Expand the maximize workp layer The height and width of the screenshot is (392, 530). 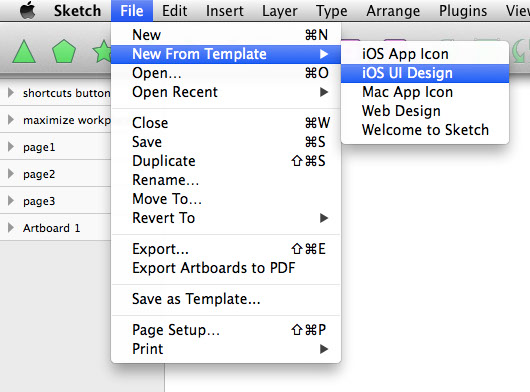point(11,119)
